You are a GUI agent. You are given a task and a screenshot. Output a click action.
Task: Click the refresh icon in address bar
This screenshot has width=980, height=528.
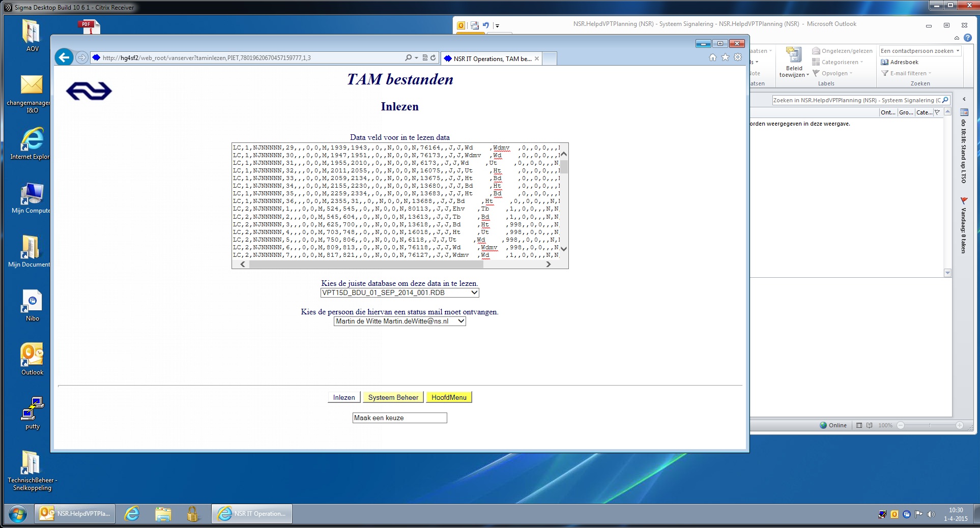[433, 58]
